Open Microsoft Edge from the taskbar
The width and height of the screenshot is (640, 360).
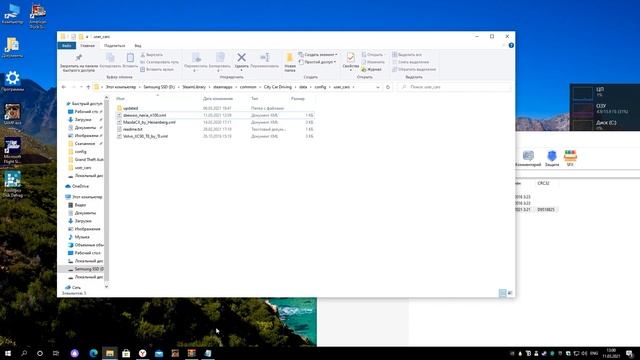click(x=93, y=353)
